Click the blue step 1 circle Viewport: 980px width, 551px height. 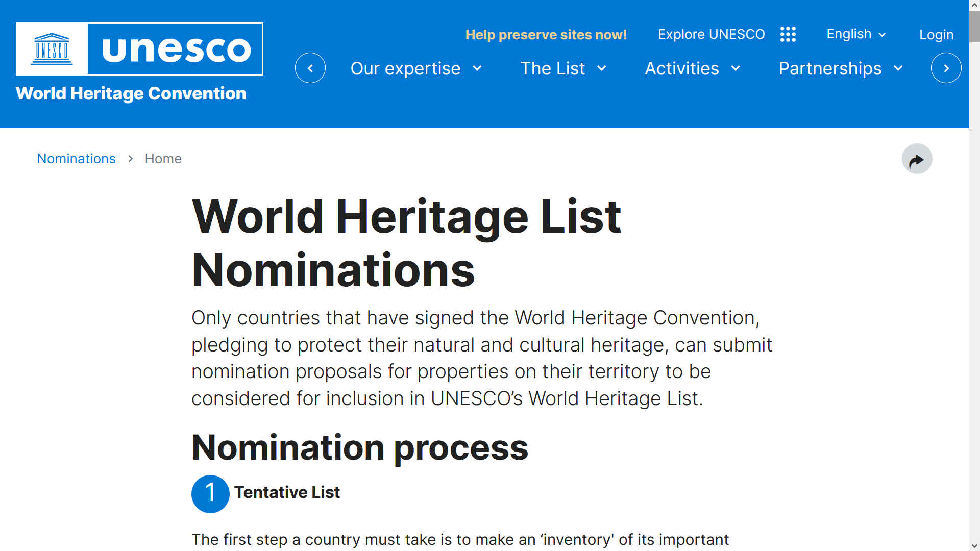210,494
